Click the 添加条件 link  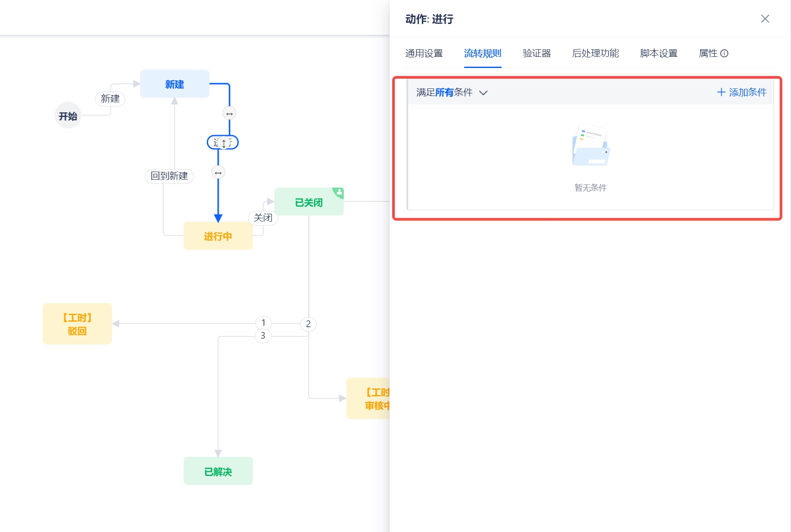[x=742, y=92]
